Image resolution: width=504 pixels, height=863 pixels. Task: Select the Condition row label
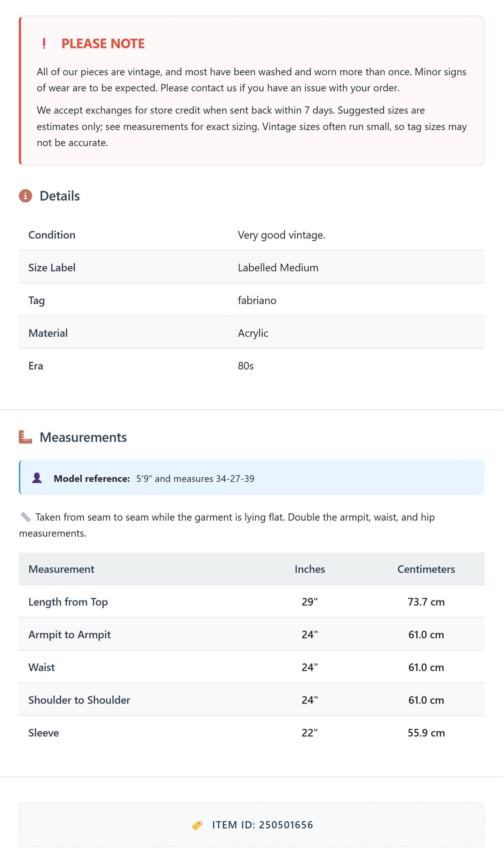tap(52, 235)
